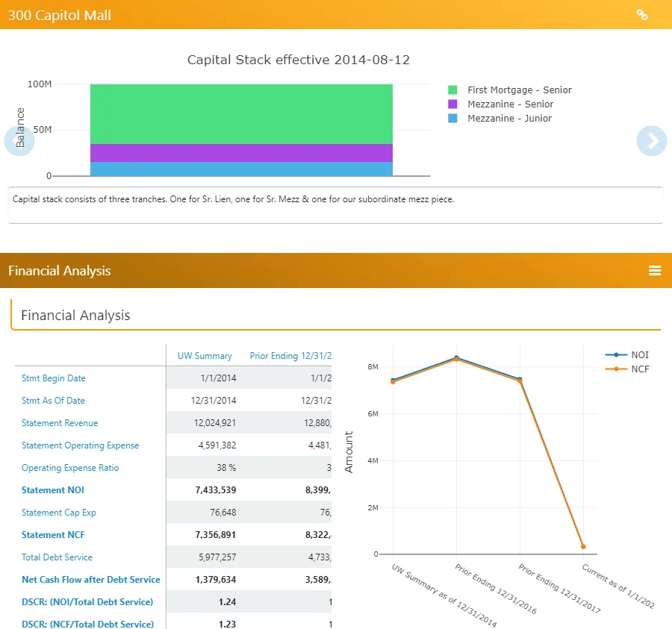The height and width of the screenshot is (629, 672).
Task: Go to previous slide with left arrow
Action: coord(19,141)
